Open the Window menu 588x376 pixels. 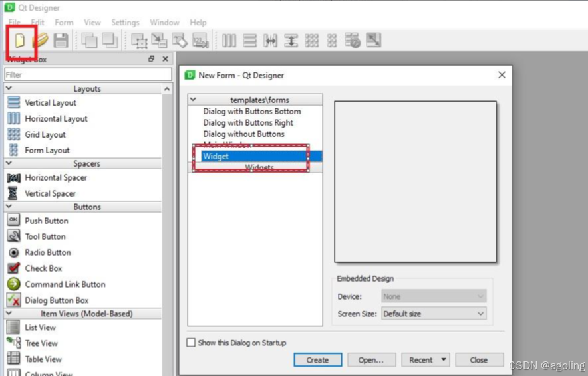point(164,23)
